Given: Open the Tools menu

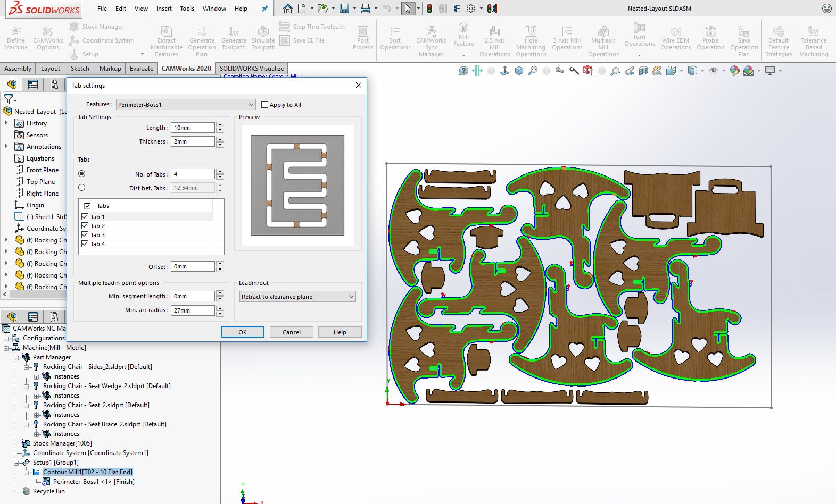Looking at the screenshot, I should coord(187,9).
